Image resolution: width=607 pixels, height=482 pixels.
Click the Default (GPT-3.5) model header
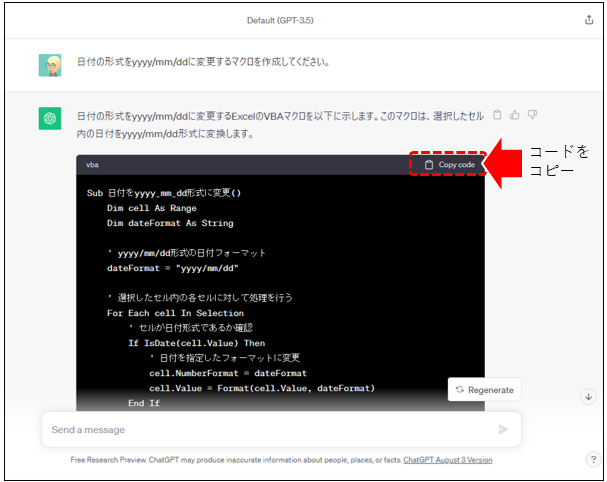[289, 20]
